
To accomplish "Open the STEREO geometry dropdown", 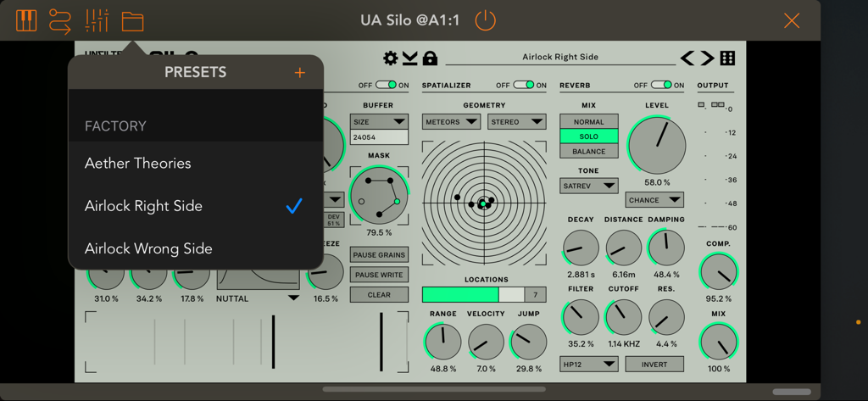I will pos(516,122).
